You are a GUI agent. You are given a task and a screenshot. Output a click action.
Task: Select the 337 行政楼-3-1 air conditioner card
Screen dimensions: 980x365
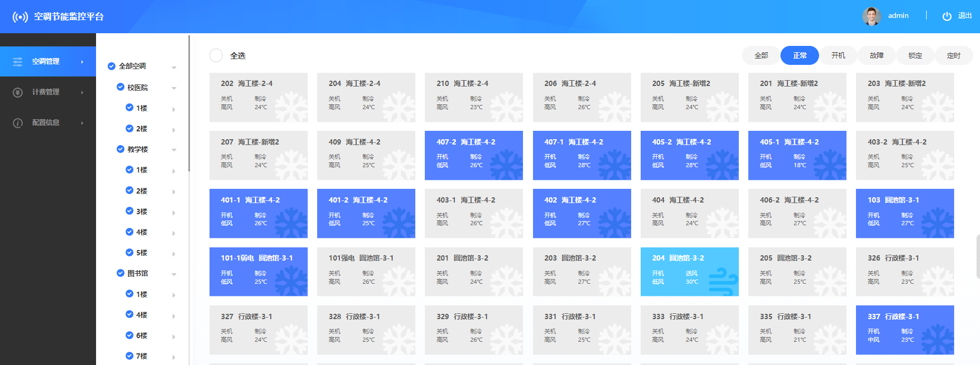pos(905,330)
